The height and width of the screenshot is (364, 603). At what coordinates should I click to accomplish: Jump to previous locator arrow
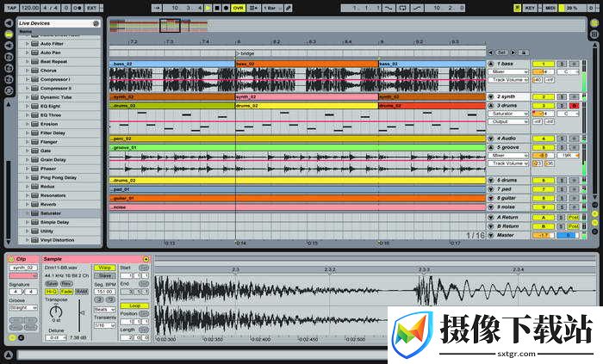coord(490,52)
